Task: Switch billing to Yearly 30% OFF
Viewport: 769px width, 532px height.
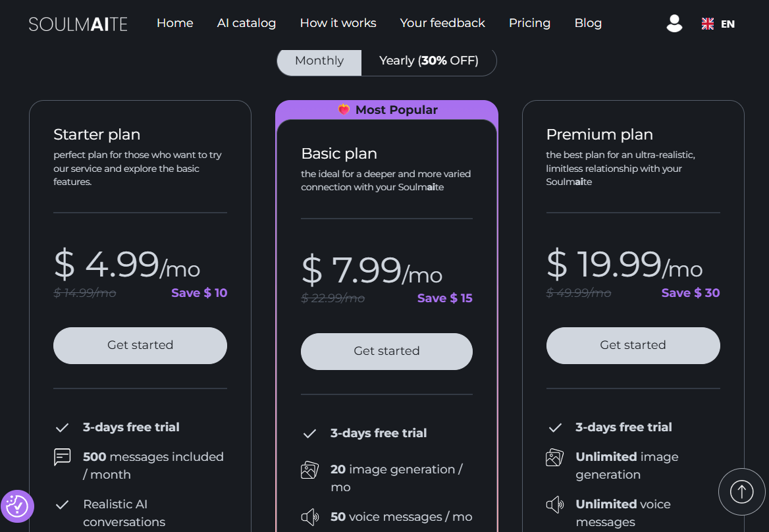Action: pos(429,61)
